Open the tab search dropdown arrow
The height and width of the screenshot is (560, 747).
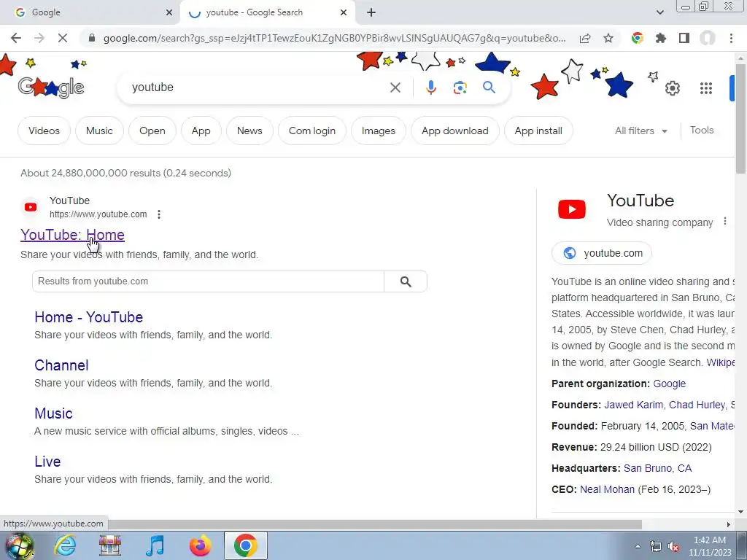659,12
